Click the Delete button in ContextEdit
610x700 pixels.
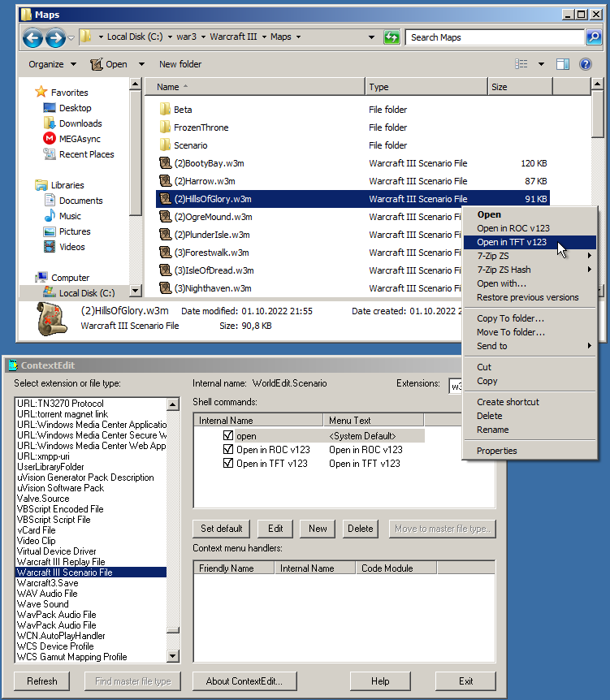click(361, 529)
